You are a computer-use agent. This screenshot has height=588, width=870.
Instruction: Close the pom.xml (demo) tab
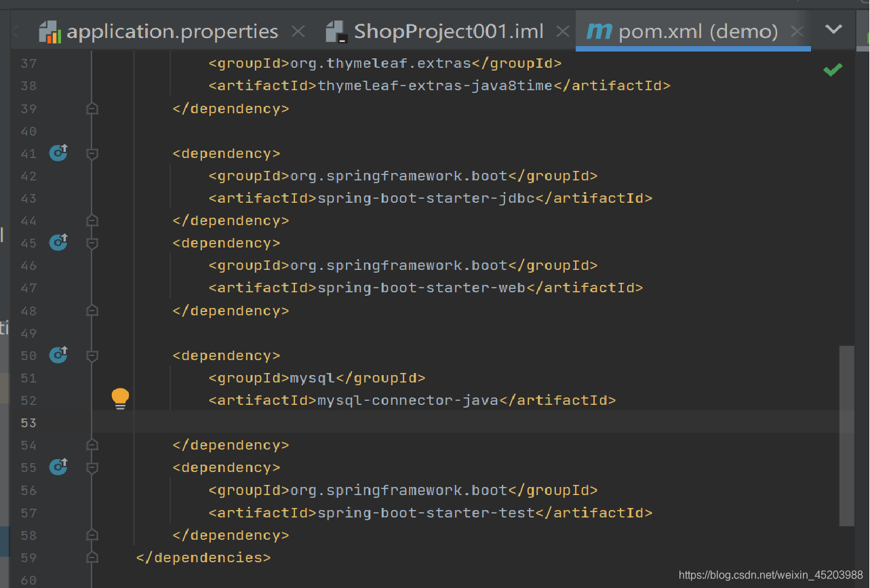pyautogui.click(x=797, y=31)
